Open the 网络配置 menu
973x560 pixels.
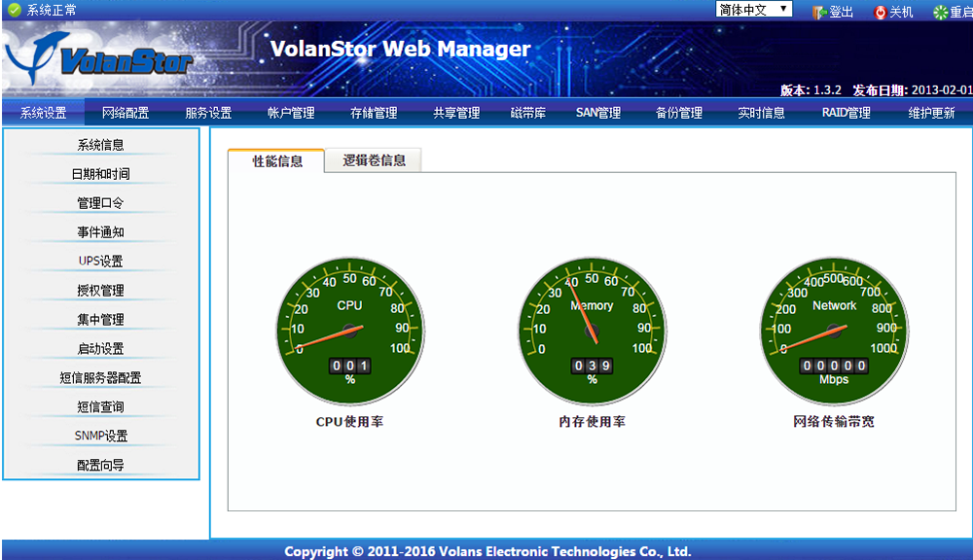click(x=126, y=113)
